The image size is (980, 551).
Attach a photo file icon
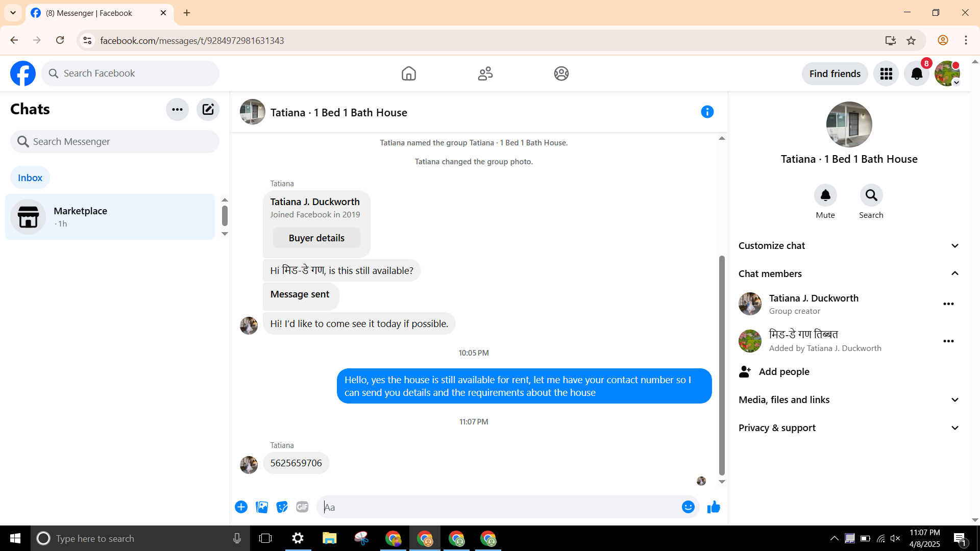262,507
